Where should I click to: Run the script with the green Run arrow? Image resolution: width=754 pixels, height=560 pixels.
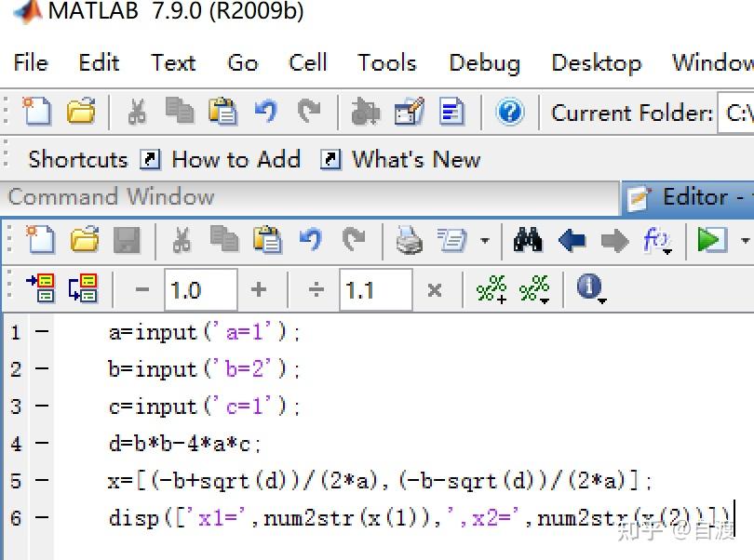click(709, 240)
